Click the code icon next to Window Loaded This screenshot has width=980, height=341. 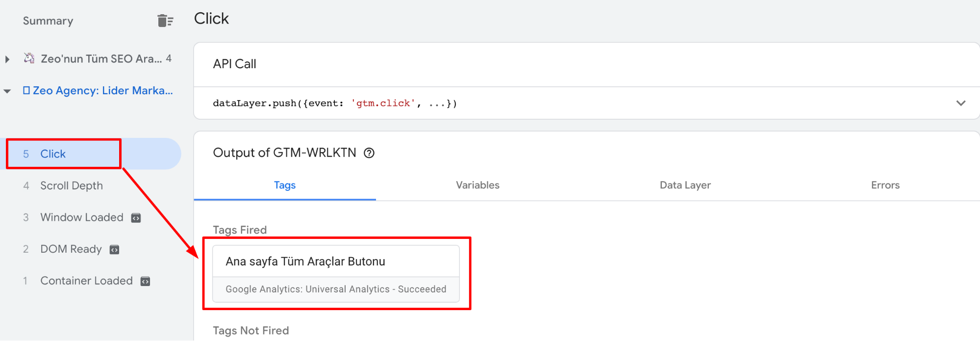point(136,218)
